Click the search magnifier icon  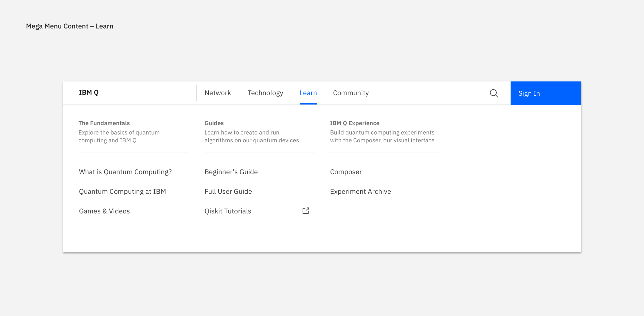coord(494,93)
